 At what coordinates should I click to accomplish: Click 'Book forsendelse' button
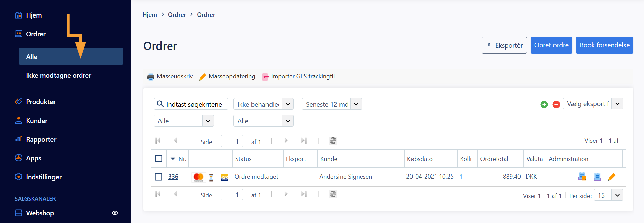pos(604,45)
